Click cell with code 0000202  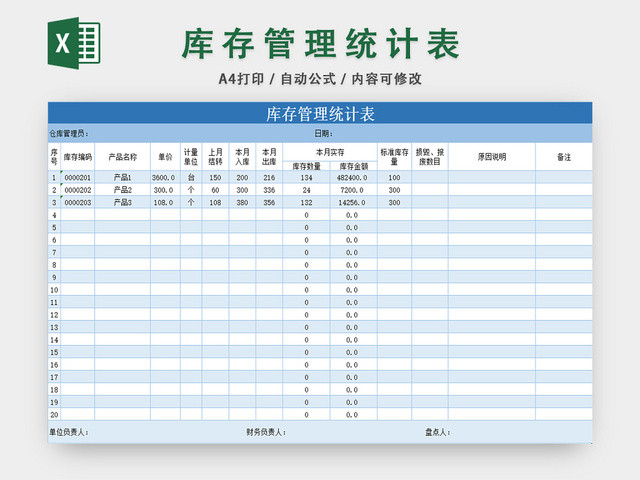click(x=78, y=190)
